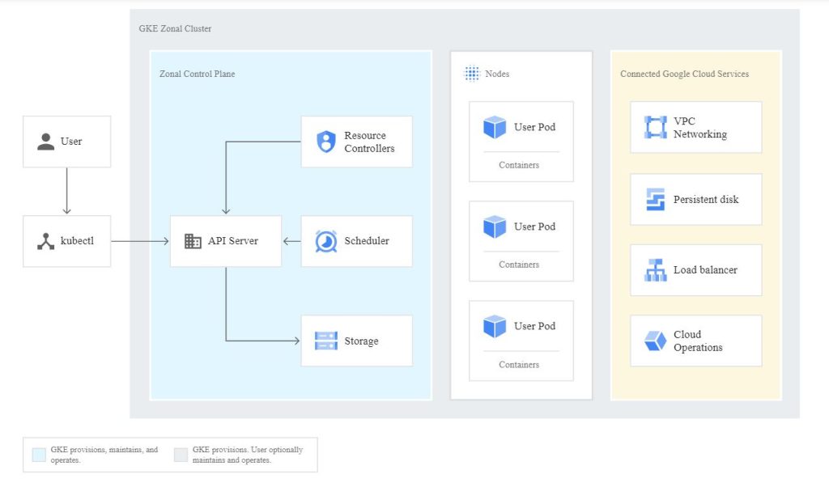Click the middle User Pod cube icon
The height and width of the screenshot is (504, 829).
(495, 227)
